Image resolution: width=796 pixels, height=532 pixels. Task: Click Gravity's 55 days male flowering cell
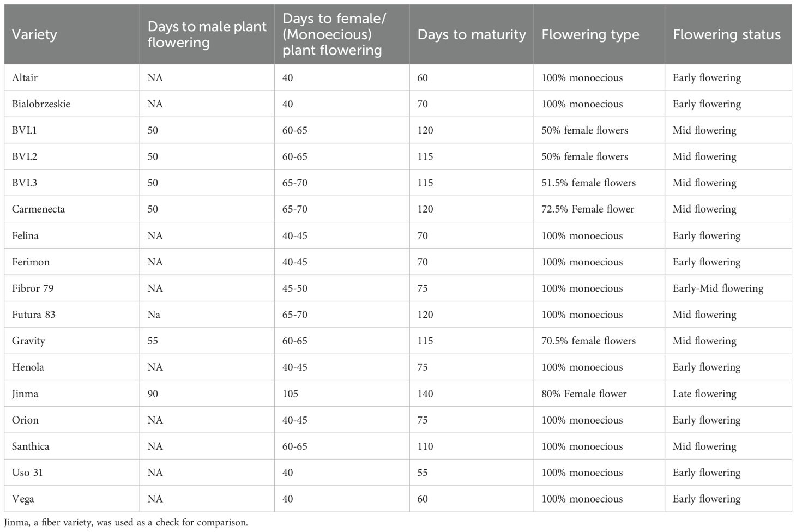(153, 341)
